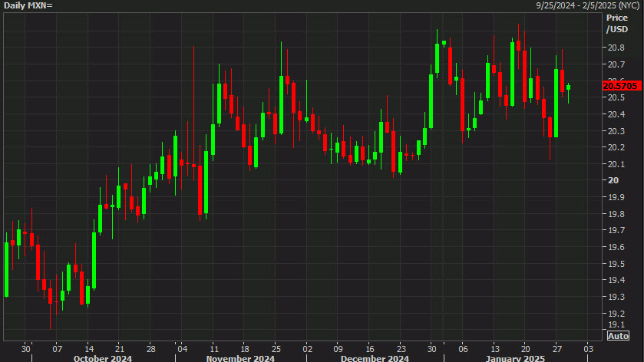Click the 19.3 price axis value

tap(616, 297)
